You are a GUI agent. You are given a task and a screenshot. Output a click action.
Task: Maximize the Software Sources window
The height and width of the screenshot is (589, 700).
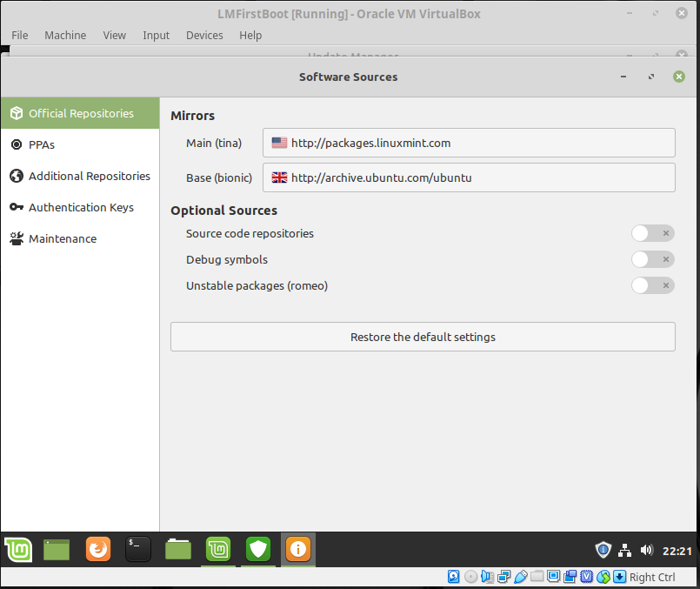click(651, 77)
